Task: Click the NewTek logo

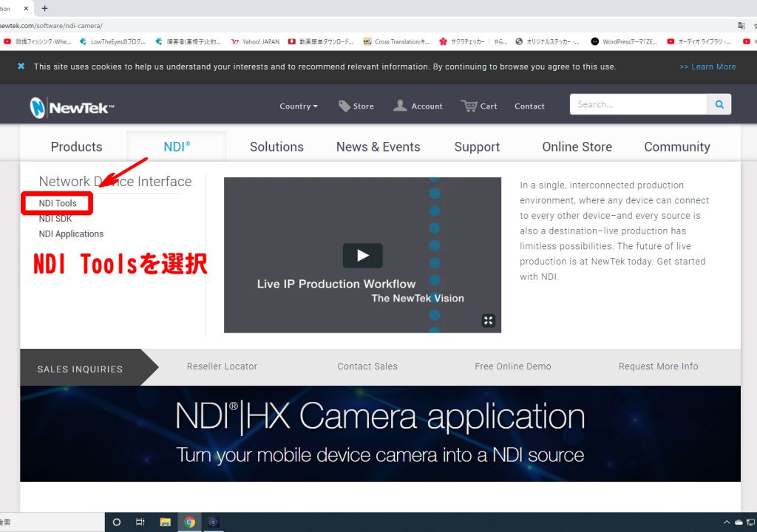Action: point(72,108)
